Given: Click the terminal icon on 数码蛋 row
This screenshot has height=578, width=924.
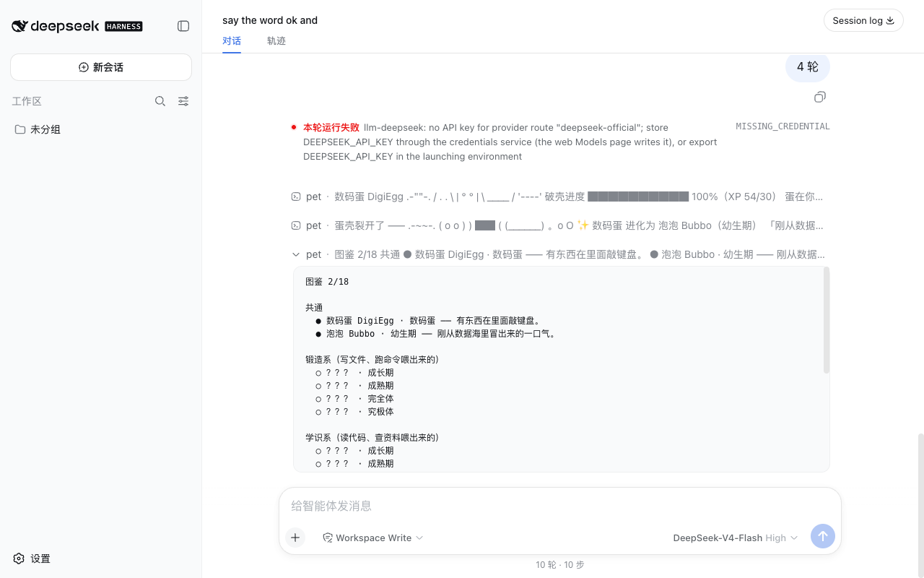Looking at the screenshot, I should [x=296, y=197].
